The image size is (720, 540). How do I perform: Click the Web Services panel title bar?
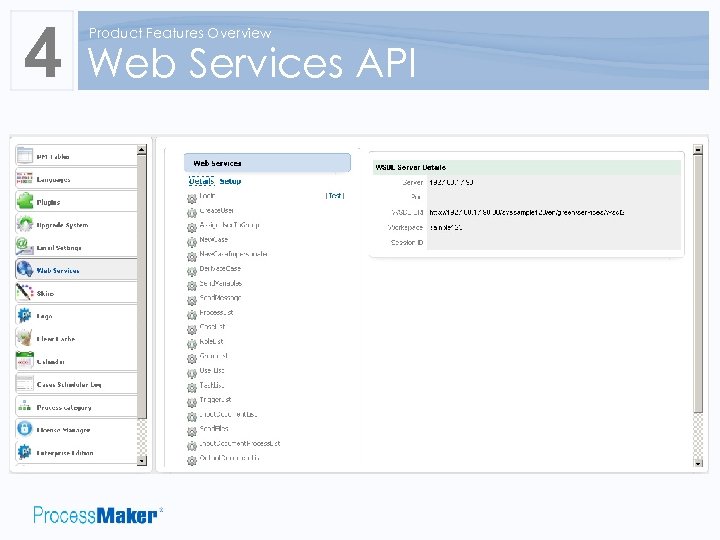coord(267,163)
